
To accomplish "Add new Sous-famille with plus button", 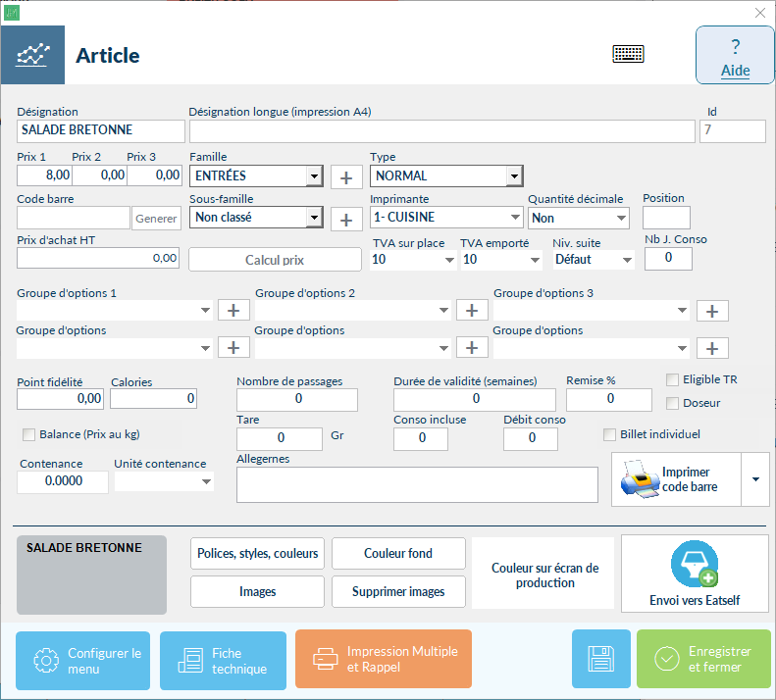I will [x=345, y=219].
